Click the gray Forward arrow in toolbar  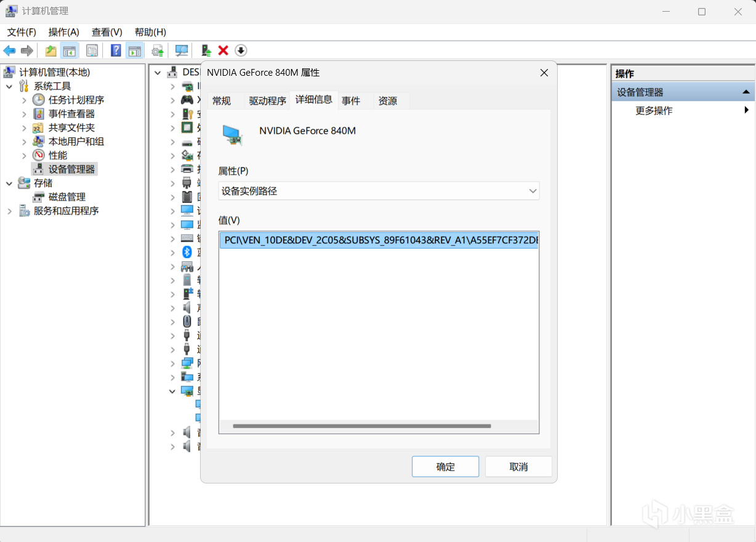(26, 51)
